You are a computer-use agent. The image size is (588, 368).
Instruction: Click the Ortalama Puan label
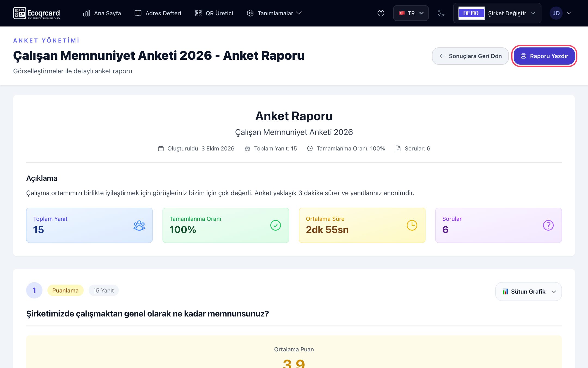pyautogui.click(x=294, y=349)
